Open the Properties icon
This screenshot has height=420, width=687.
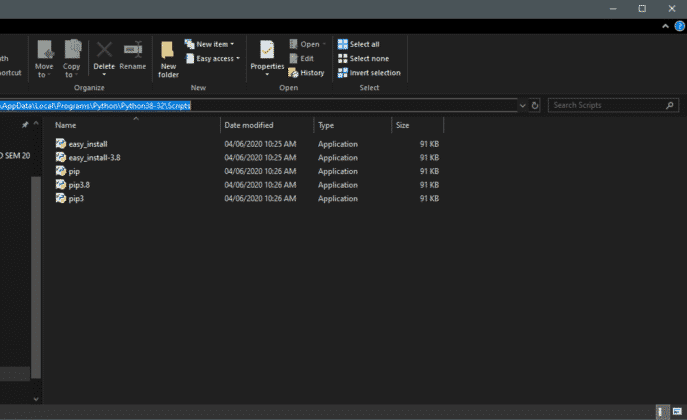point(267,56)
